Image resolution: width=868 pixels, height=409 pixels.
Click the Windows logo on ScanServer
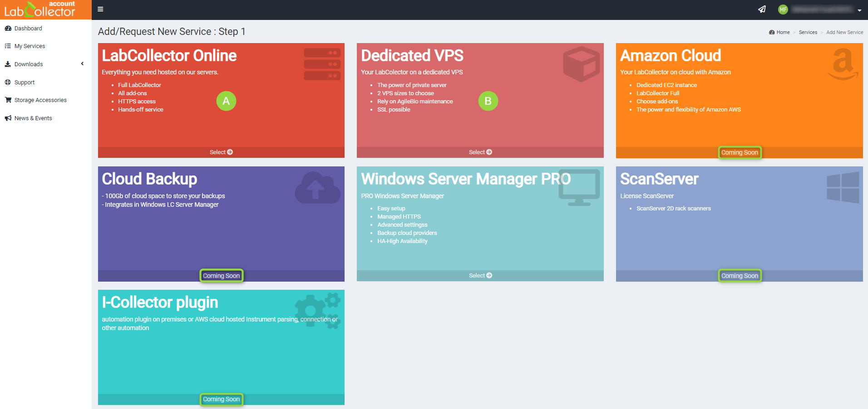tap(843, 187)
